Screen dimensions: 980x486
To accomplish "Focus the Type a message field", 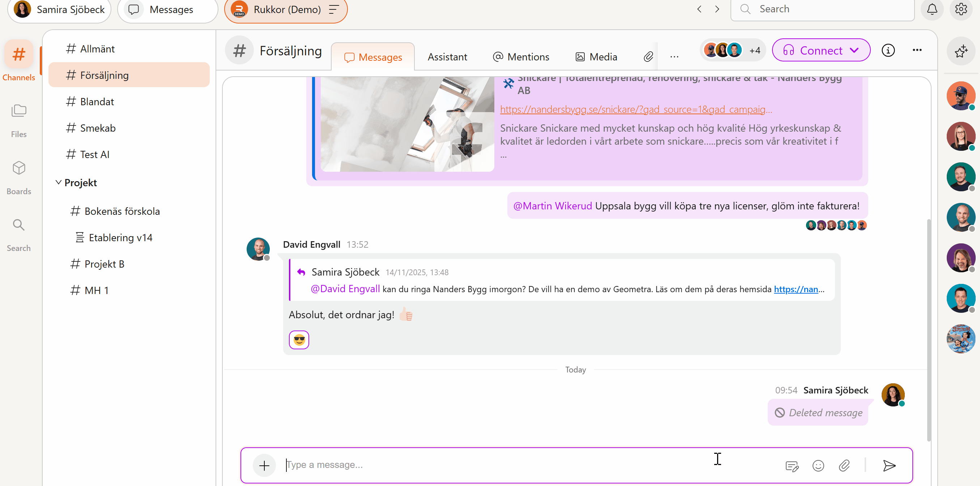I will tap(495, 465).
